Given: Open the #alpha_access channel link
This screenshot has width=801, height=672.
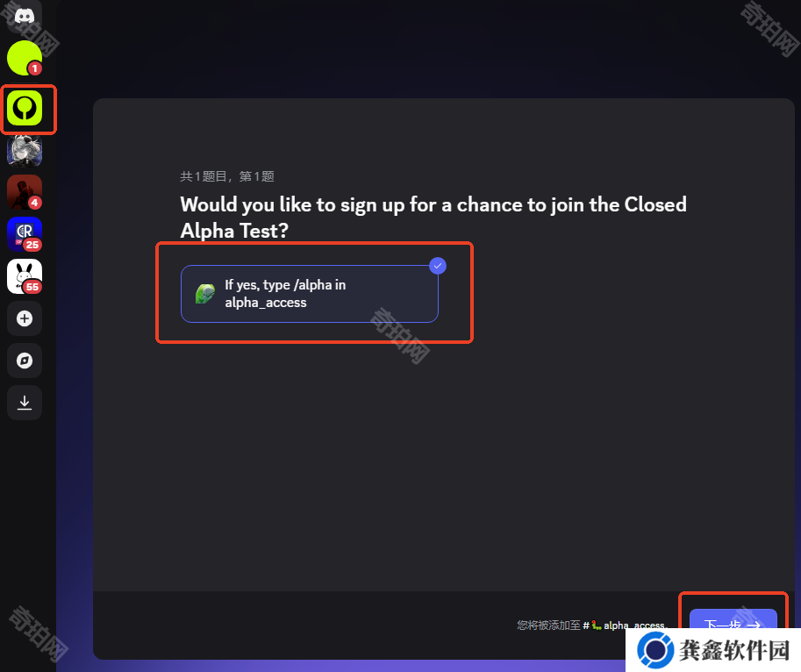Looking at the screenshot, I should [x=625, y=625].
